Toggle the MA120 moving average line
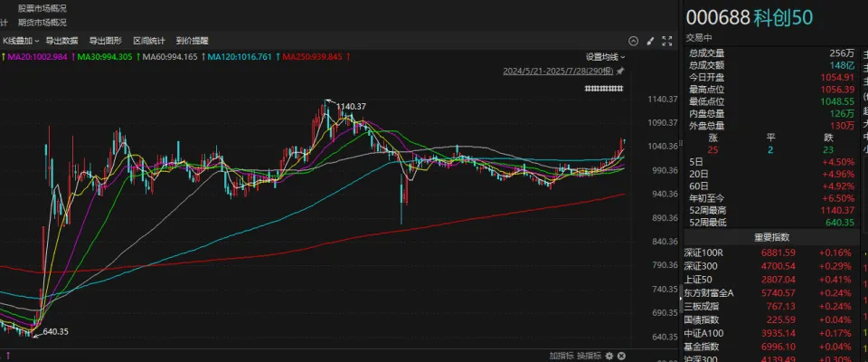868x362 pixels. tap(242, 57)
